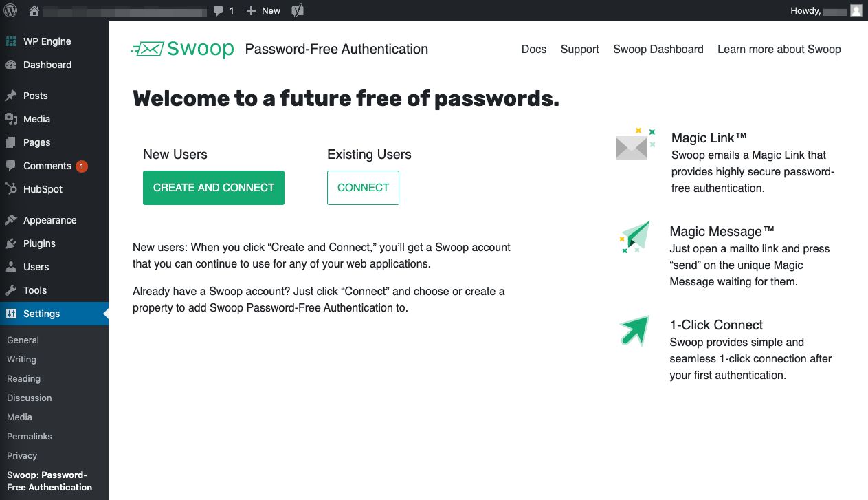This screenshot has width=868, height=500.
Task: Open the Support link
Action: point(580,49)
